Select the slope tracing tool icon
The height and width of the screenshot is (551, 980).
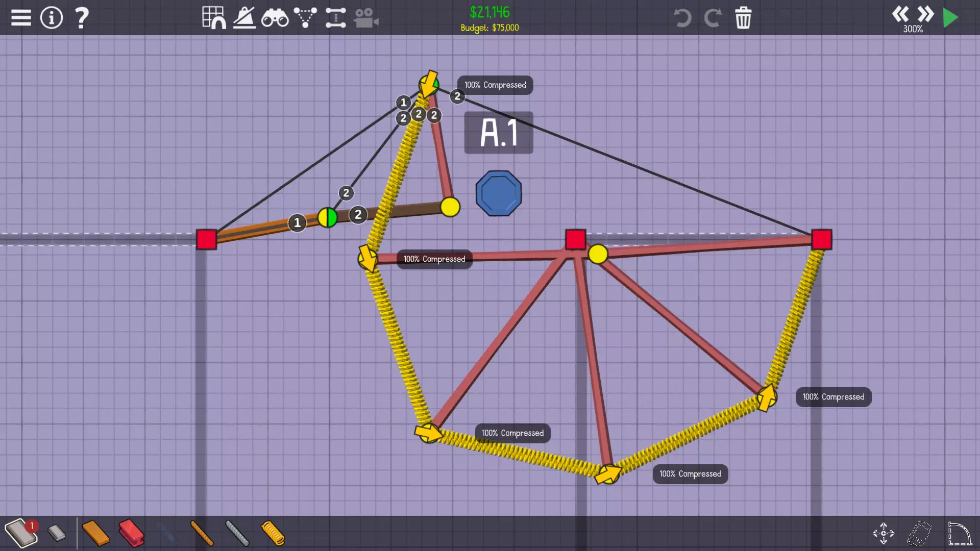[244, 18]
